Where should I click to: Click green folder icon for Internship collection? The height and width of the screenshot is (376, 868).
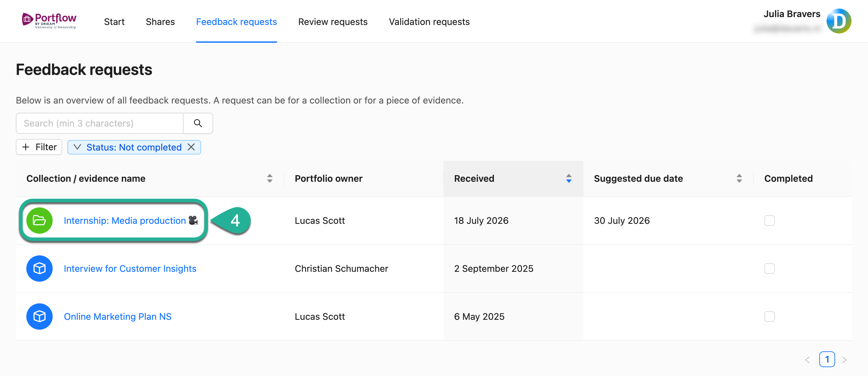[x=39, y=221]
